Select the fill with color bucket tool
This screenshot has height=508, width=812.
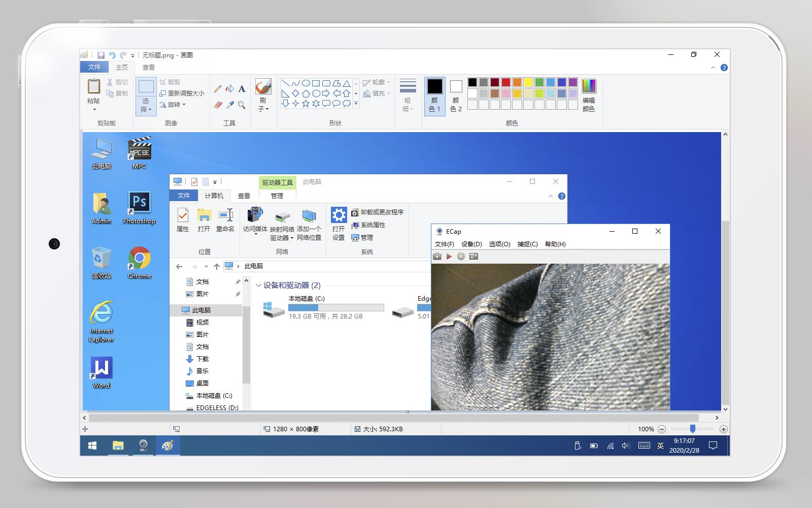(229, 88)
